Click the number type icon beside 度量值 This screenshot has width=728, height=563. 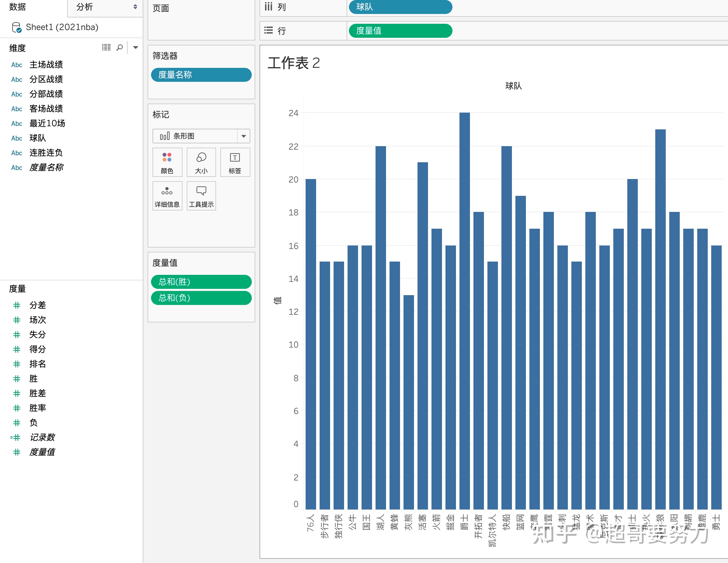17,452
